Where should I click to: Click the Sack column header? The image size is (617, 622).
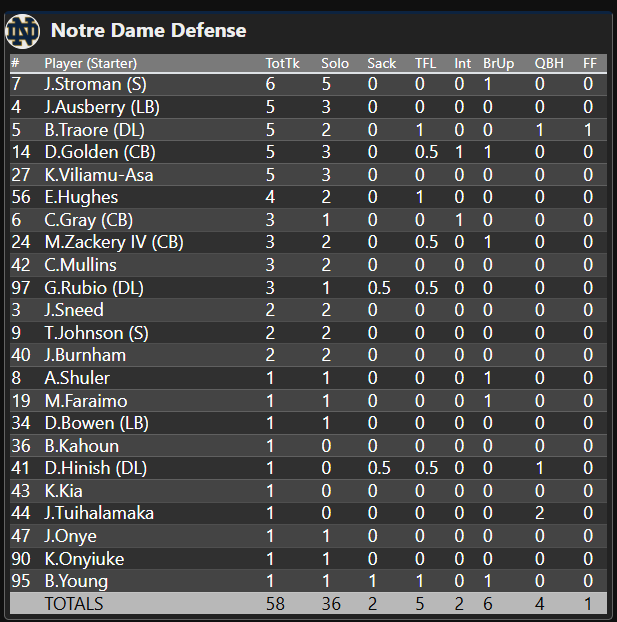point(381,64)
